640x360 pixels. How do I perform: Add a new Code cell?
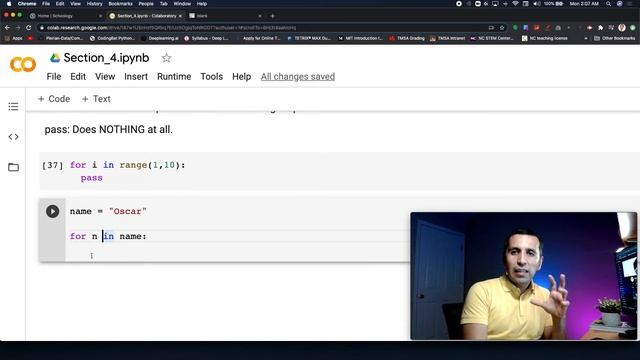point(54,99)
